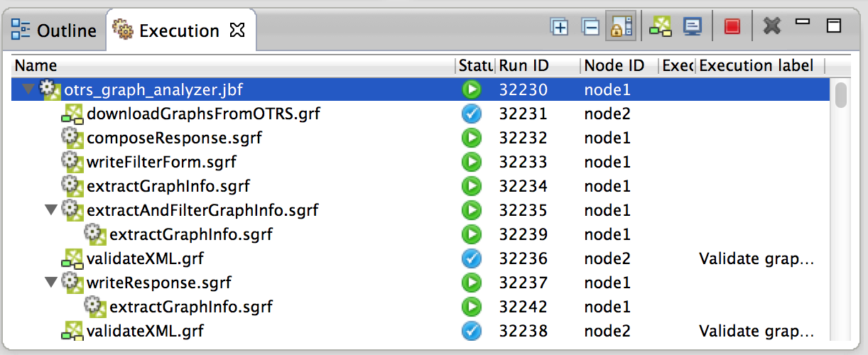Click the Run ID column header
Screen dimensions: 868x355
pyautogui.click(x=537, y=66)
